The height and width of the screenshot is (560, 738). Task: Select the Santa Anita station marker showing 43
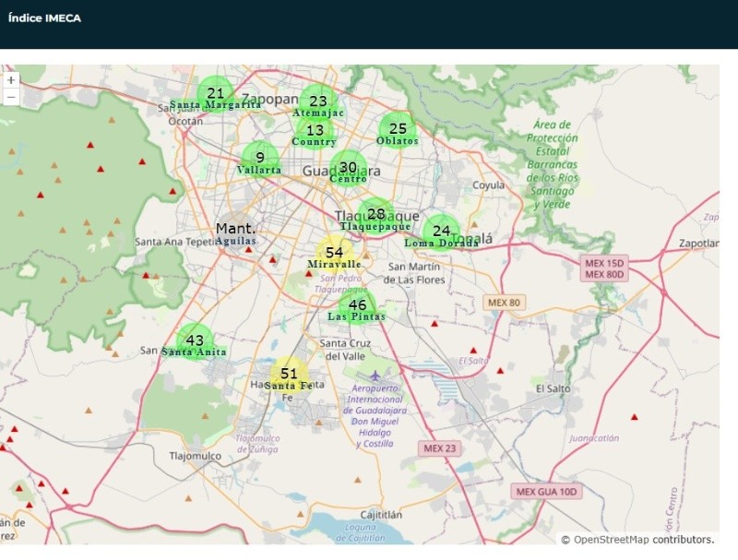[x=195, y=341]
